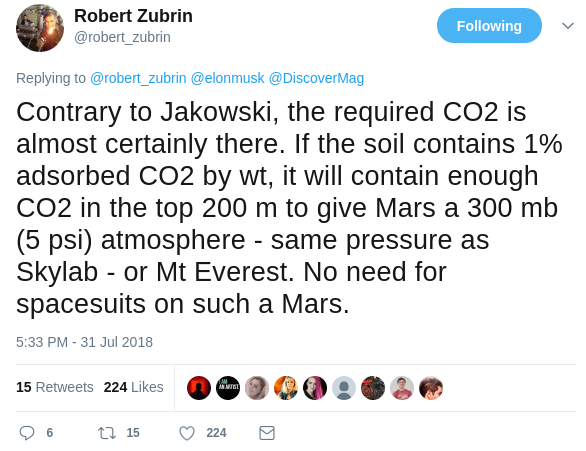Click the red-shirt liker avatar
The width and height of the screenshot is (586, 451).
click(x=402, y=388)
